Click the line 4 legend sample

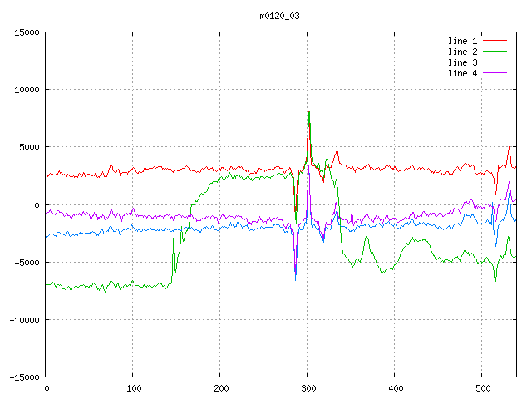(x=495, y=73)
